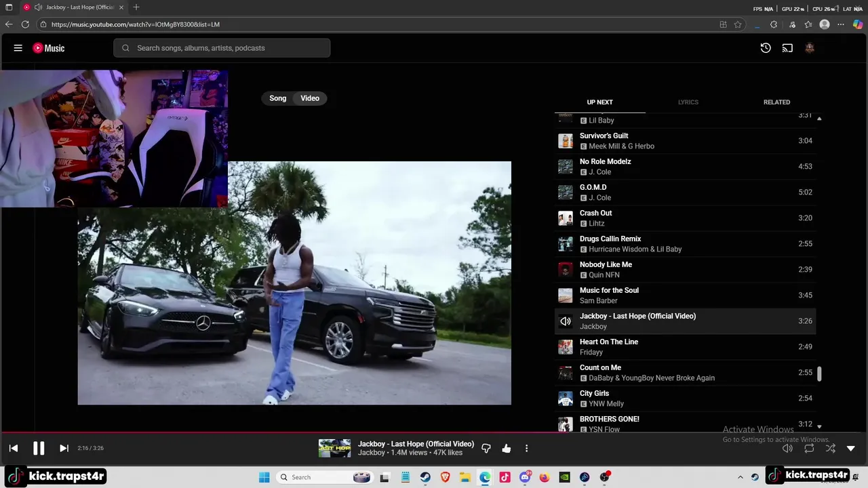Click the Survivor's Guilt album thumbnail
The height and width of the screenshot is (488, 868).
tap(566, 141)
